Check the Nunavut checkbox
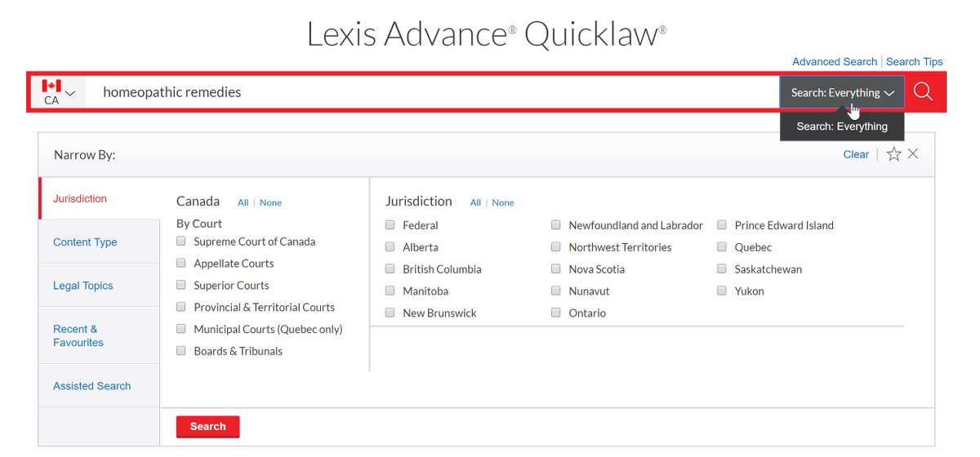The image size is (980, 457). (x=555, y=291)
